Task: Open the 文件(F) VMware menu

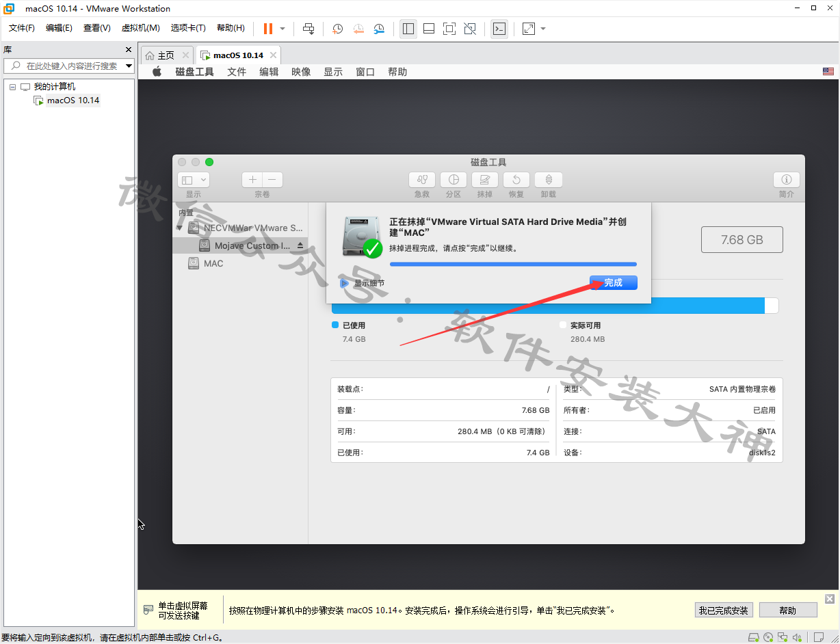Action: coord(22,28)
